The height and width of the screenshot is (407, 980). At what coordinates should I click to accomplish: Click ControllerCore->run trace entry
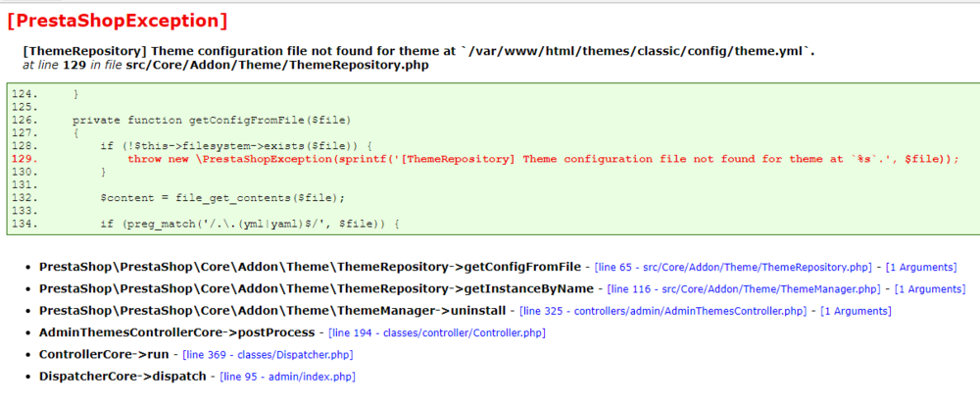(104, 354)
